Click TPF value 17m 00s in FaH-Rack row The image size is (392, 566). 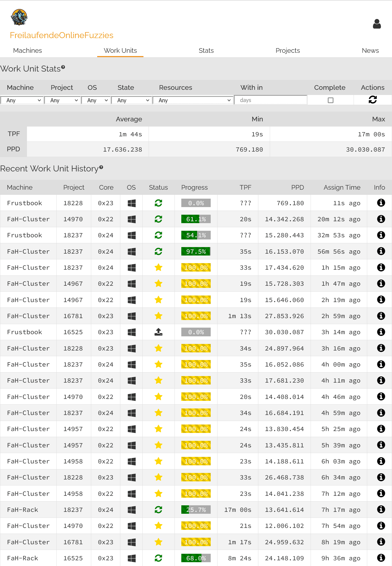[x=238, y=510]
